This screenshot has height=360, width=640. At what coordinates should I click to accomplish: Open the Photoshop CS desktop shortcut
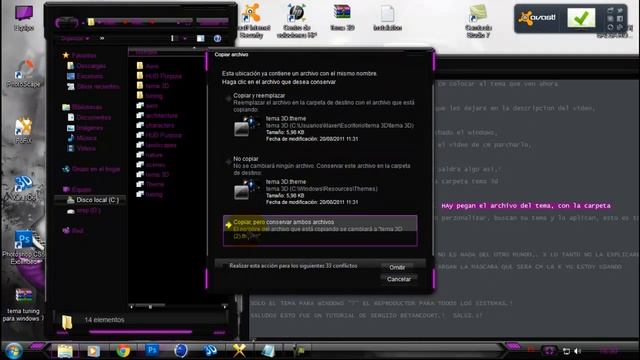(x=24, y=247)
